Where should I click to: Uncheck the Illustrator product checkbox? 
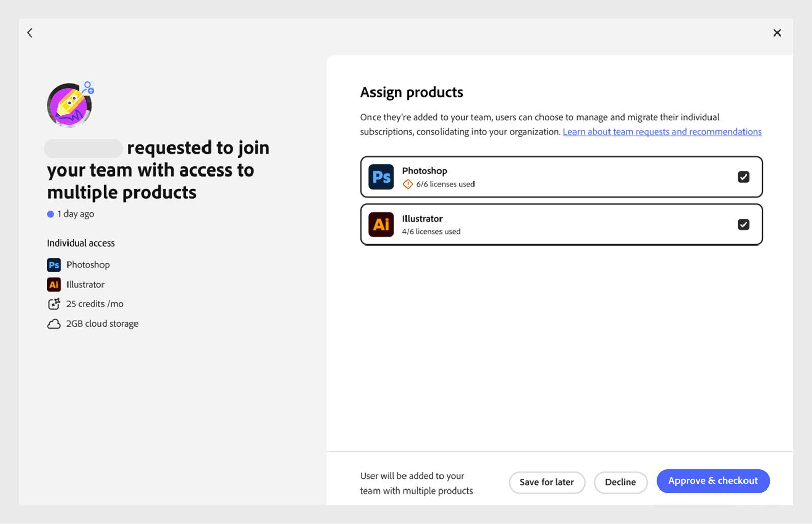coord(743,224)
